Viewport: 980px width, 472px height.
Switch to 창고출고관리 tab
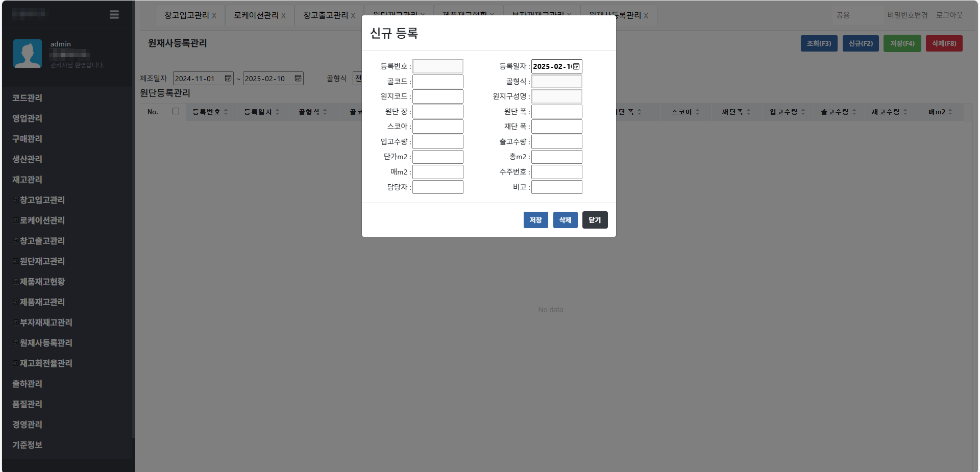click(x=326, y=15)
